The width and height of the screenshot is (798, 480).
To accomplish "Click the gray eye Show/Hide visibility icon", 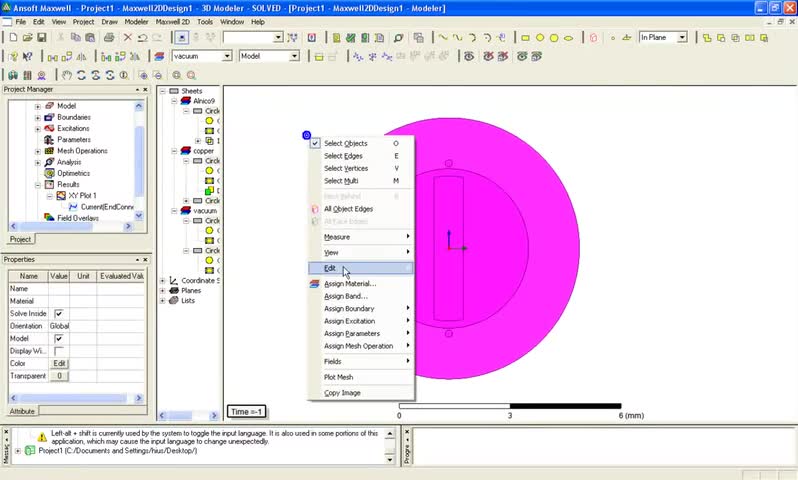I will 469,57.
